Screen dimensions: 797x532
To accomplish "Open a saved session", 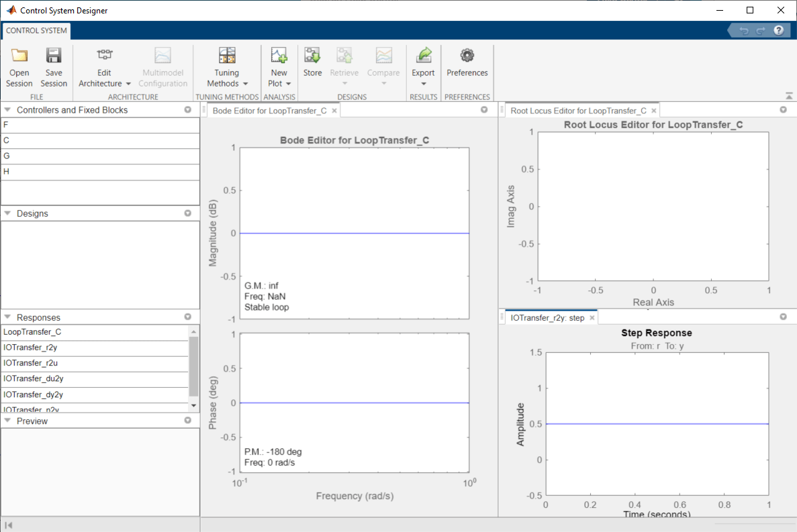I will (19, 65).
